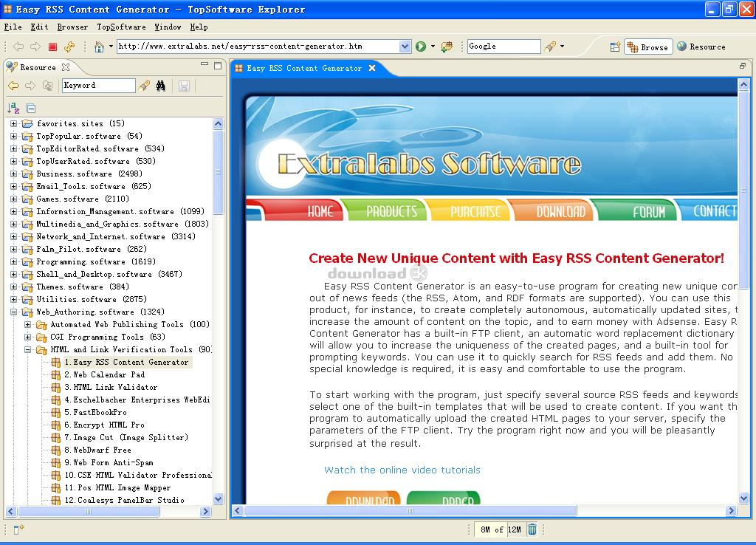
Task: Close the Resource view with its X
Action: coord(66,67)
